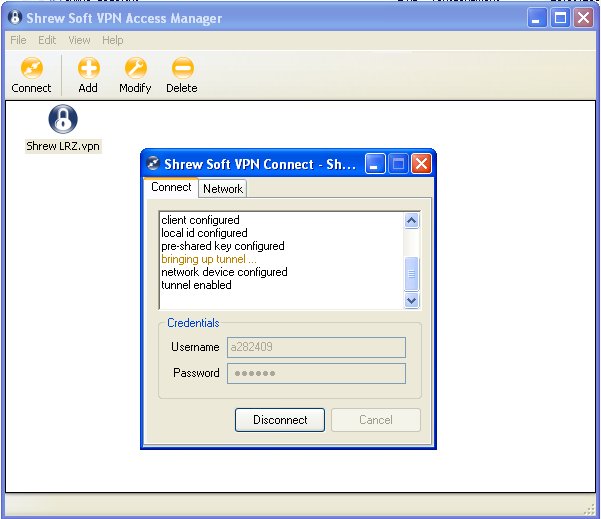This screenshot has width=601, height=519.
Task: Click the Access Manager title bar lock icon
Action: pyautogui.click(x=15, y=18)
